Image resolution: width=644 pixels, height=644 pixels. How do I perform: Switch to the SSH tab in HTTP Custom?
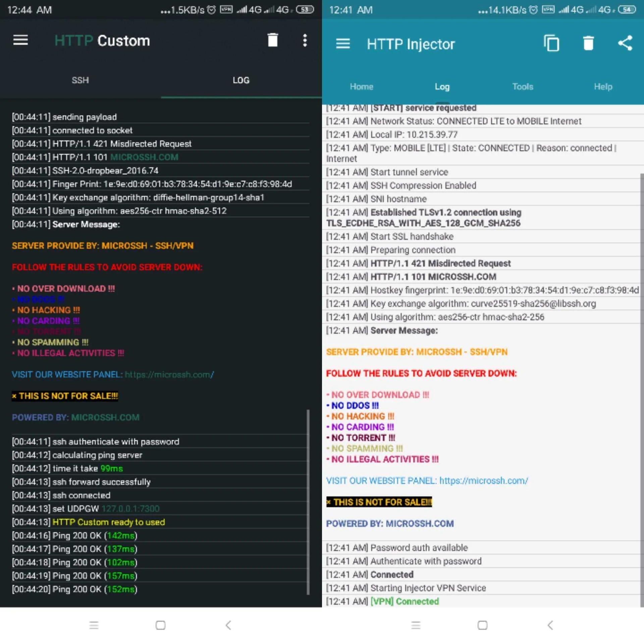[x=80, y=80]
